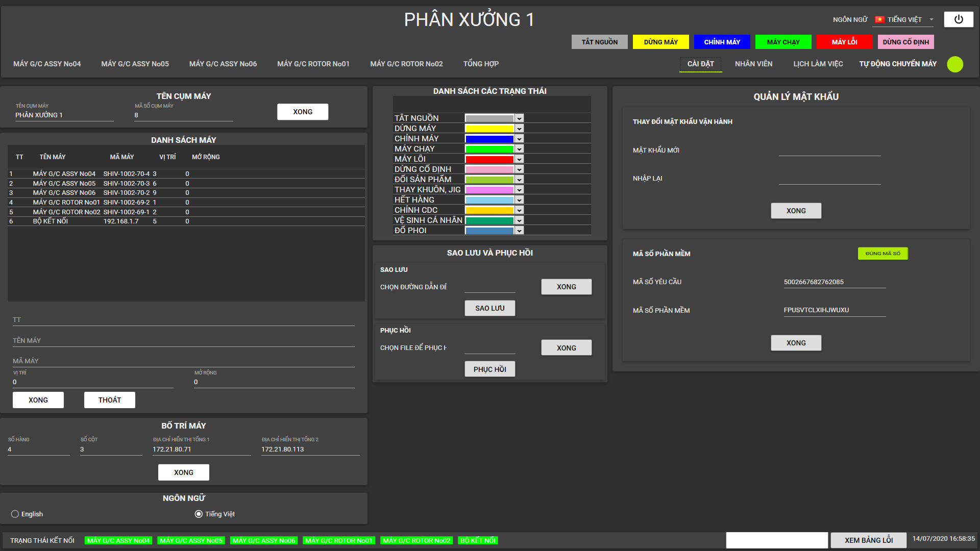Click the BỘ KẾT NỐI connection indicator
Image resolution: width=980 pixels, height=551 pixels.
pyautogui.click(x=478, y=540)
